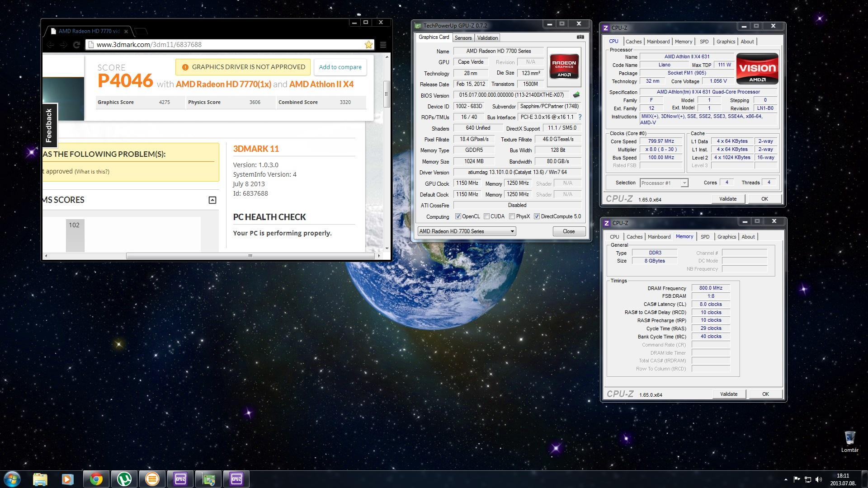
Task: Switch to second CPU-Z taskbar window
Action: (x=236, y=479)
